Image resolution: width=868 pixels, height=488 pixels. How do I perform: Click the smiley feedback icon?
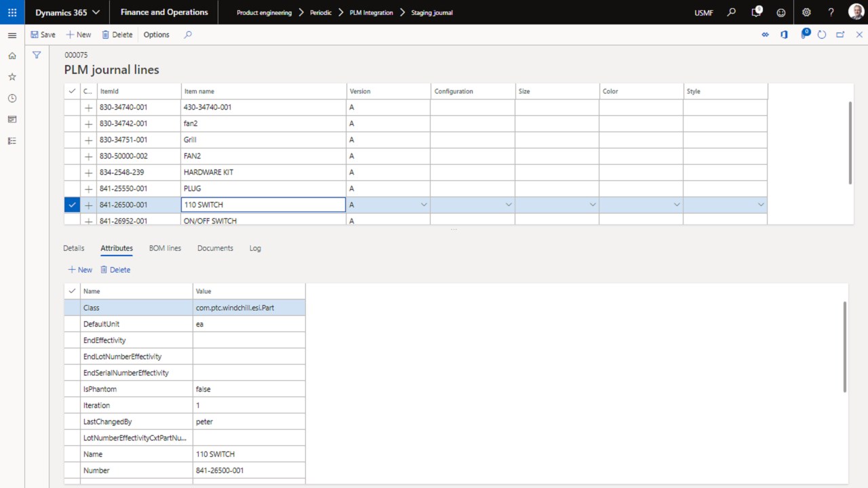[x=781, y=12]
